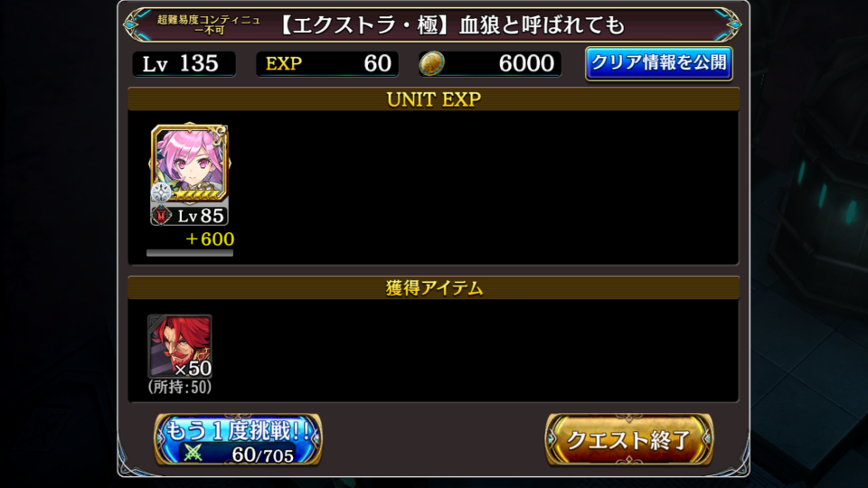Click the silver element badge on portrait
This screenshot has width=868, height=488.
[161, 192]
